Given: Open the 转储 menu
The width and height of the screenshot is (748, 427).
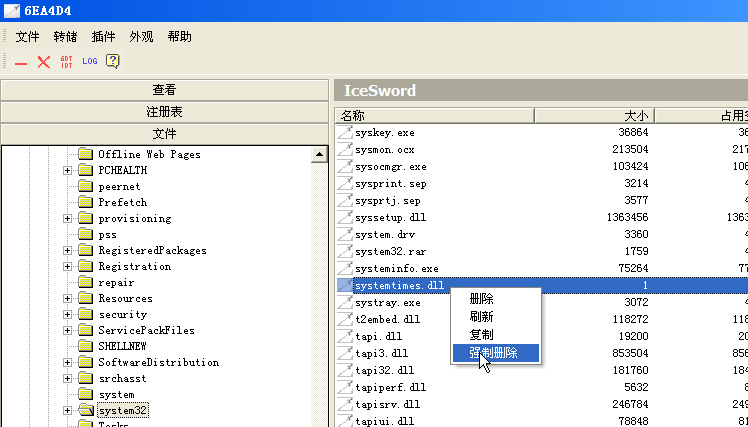Looking at the screenshot, I should tap(65, 37).
